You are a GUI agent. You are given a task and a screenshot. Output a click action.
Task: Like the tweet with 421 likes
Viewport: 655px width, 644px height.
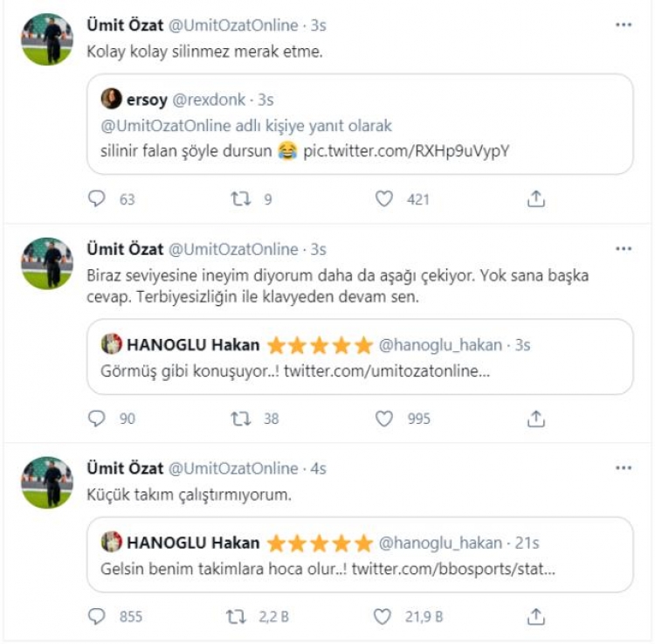384,199
